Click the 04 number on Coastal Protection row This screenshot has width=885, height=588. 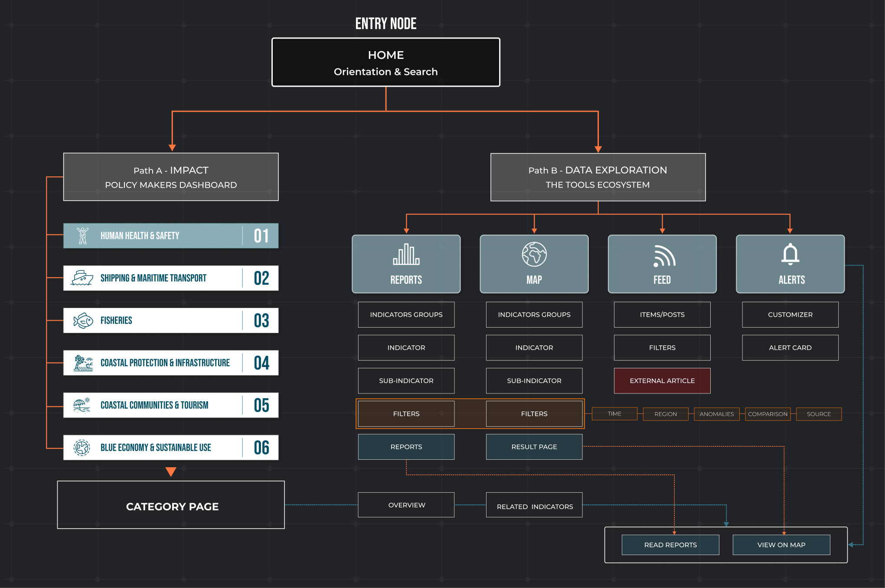coord(261,363)
